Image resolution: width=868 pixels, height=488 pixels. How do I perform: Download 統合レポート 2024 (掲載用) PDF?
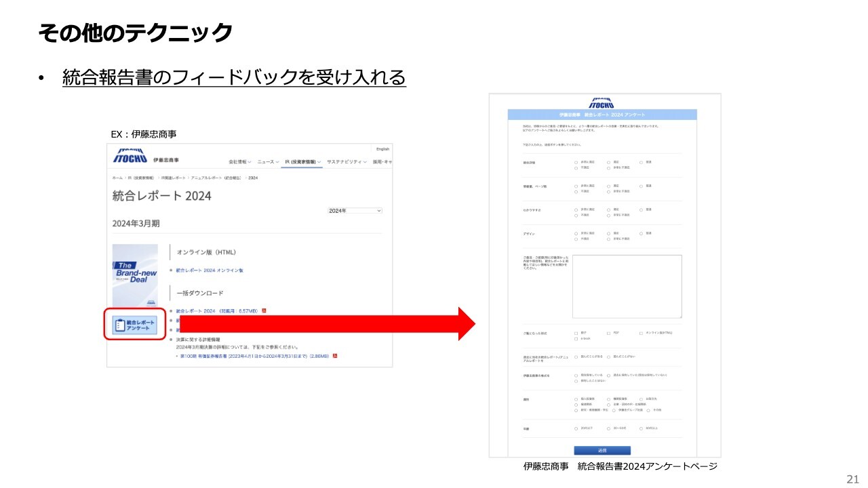[216, 311]
